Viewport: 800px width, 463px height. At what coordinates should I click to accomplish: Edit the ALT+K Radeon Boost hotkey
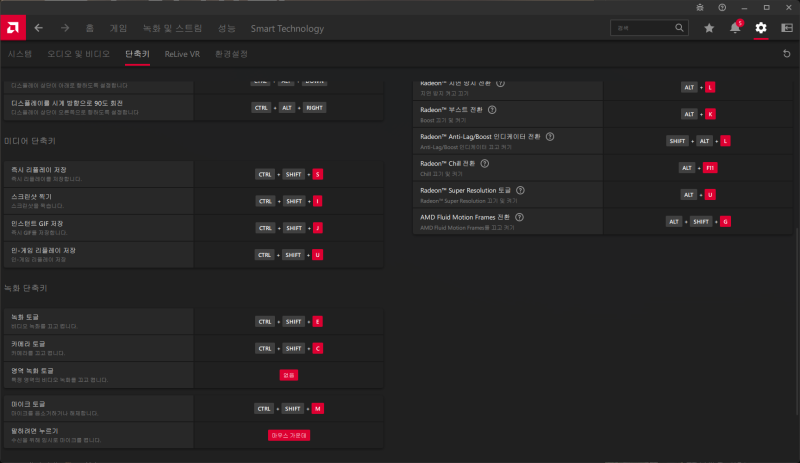click(x=698, y=114)
